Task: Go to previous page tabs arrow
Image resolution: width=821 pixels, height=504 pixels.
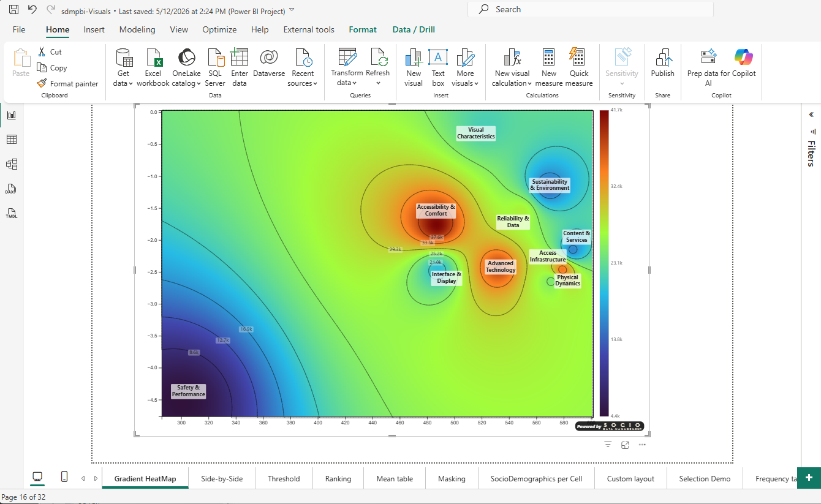Action: [83, 478]
